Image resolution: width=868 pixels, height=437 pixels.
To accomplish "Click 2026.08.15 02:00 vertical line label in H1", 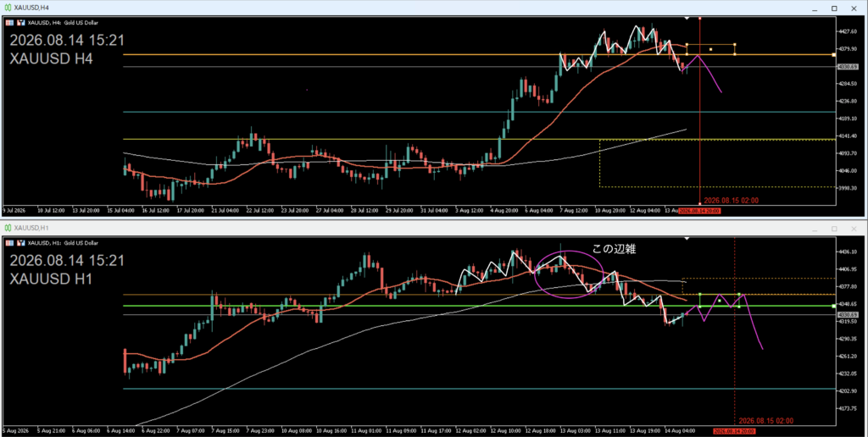I will pos(766,420).
